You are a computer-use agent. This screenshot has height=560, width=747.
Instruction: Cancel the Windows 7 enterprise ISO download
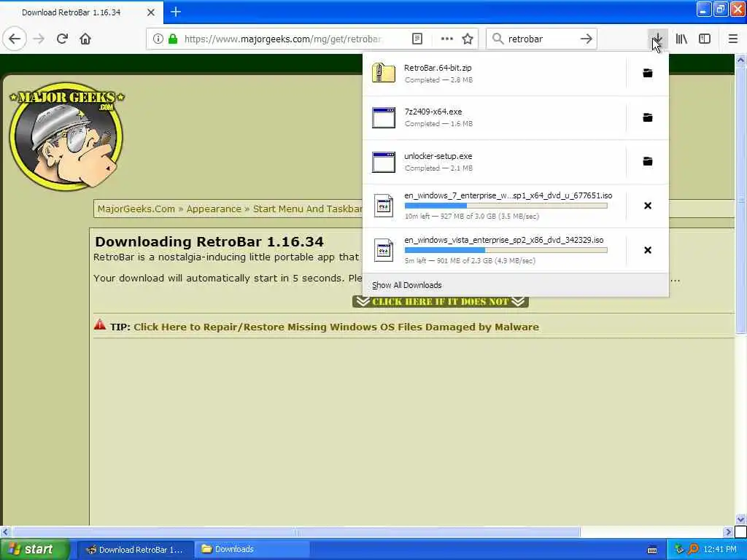tap(648, 206)
